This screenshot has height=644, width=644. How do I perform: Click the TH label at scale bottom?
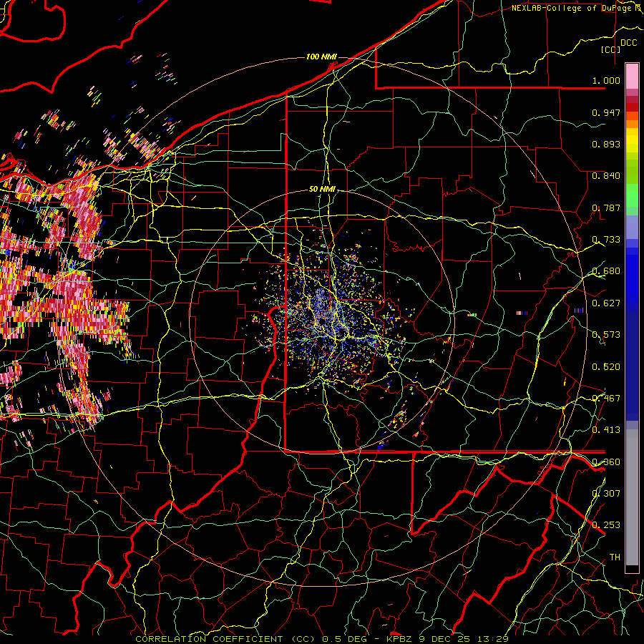pos(615,557)
